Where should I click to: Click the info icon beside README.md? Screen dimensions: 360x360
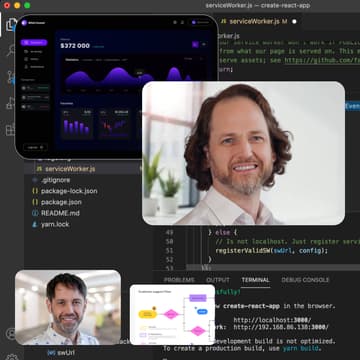tap(35, 213)
